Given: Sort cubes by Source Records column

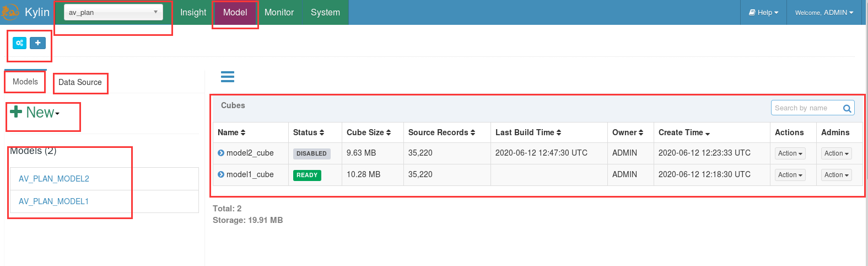Looking at the screenshot, I should point(441,132).
